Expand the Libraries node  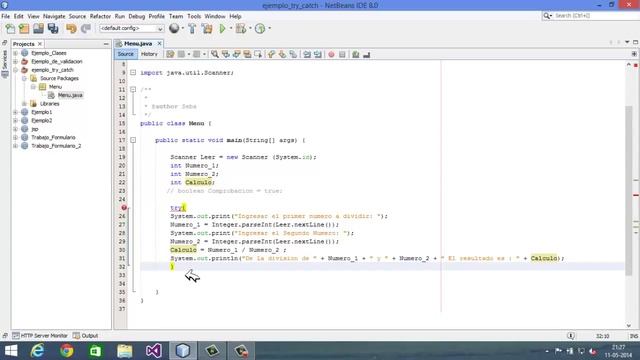(x=24, y=104)
